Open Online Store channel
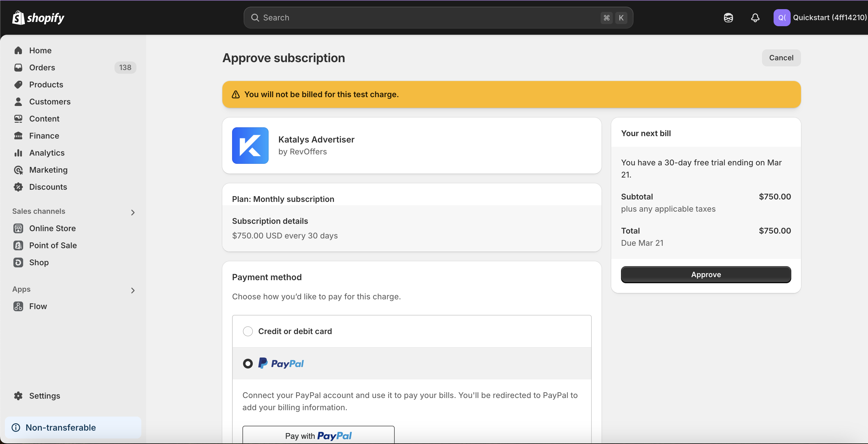 pyautogui.click(x=52, y=228)
